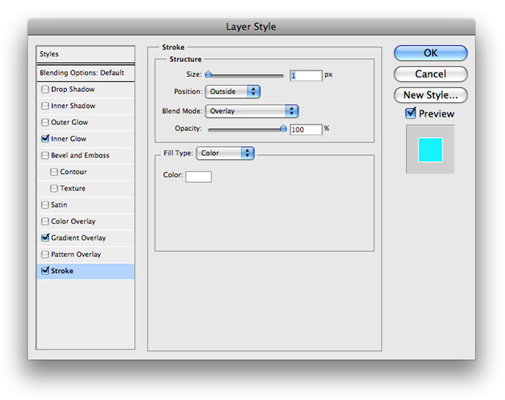The image size is (505, 400).
Task: Select Blending Options: Default in the list
Action: (x=85, y=73)
